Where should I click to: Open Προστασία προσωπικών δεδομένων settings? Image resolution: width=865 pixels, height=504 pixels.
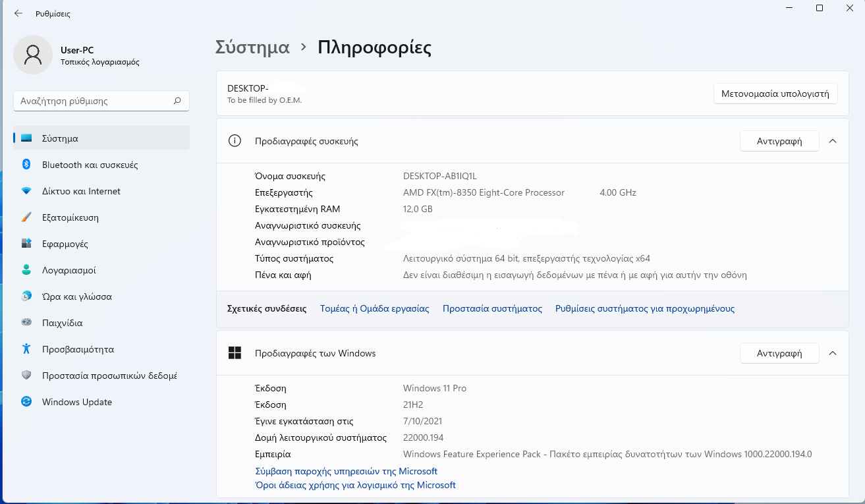click(x=101, y=376)
